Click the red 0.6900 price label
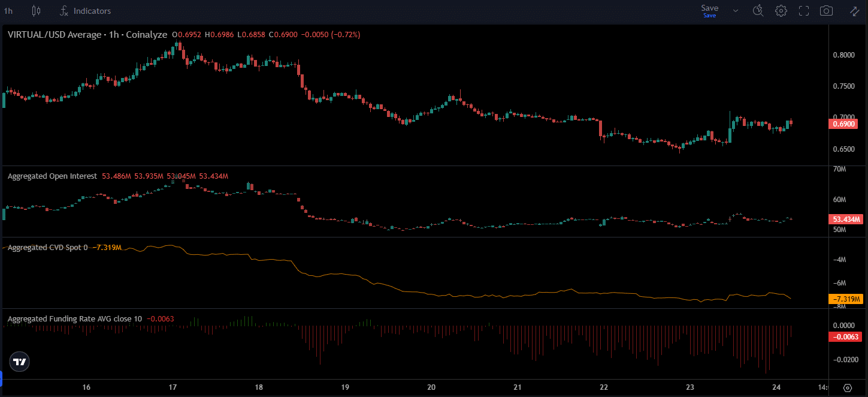The height and width of the screenshot is (397, 868). click(845, 124)
